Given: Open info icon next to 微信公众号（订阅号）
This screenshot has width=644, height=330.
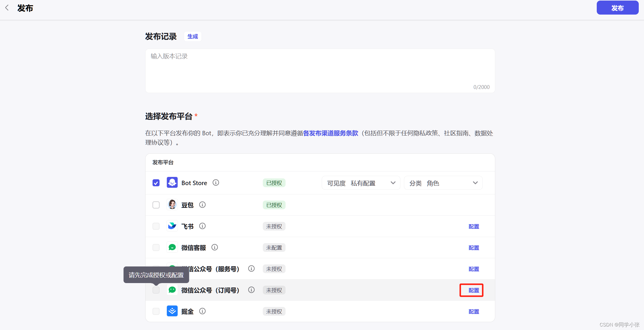Looking at the screenshot, I should (x=251, y=290).
